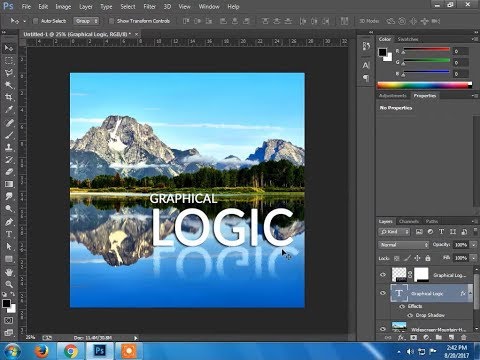Toggle Lock position icon
Image resolution: width=480 pixels, height=360 pixels.
click(417, 258)
